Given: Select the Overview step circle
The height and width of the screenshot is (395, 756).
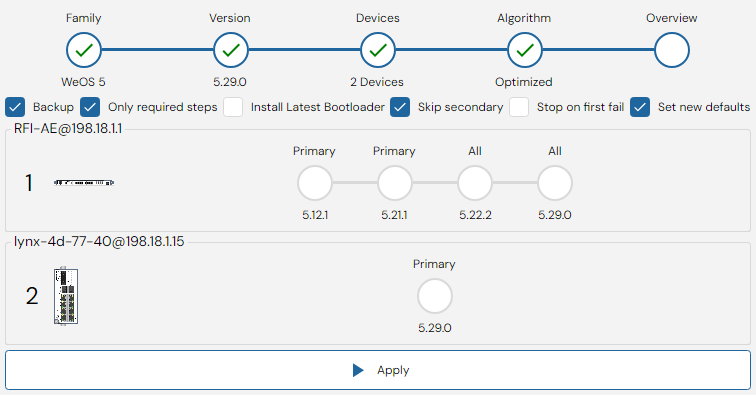Looking at the screenshot, I should point(672,50).
